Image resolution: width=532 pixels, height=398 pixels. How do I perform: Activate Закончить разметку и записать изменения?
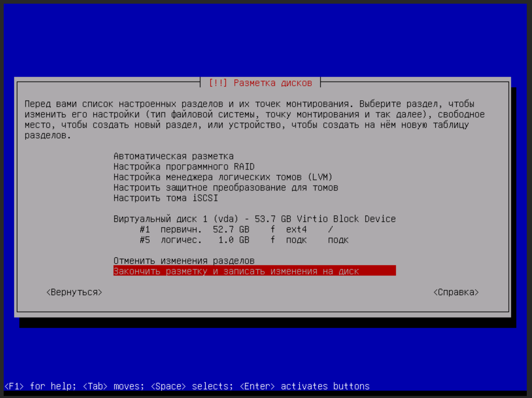pos(254,271)
